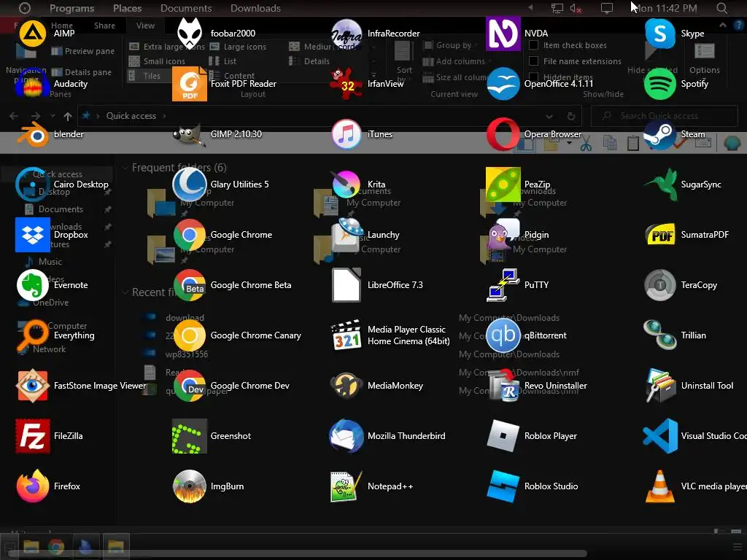The image size is (747, 560).
Task: Launch the PeaZip icon
Action: coord(503,184)
